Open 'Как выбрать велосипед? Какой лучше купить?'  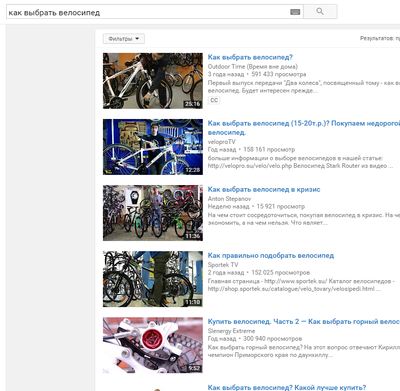[x=287, y=387]
